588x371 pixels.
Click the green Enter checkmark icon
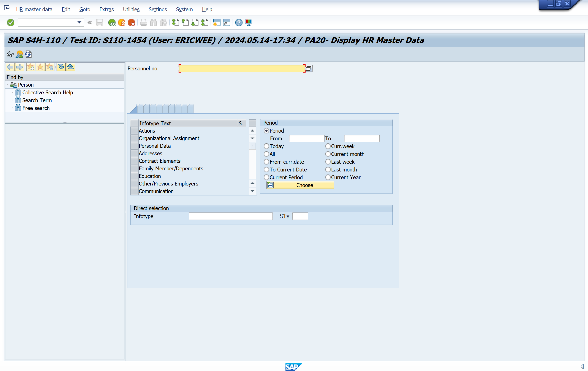[x=11, y=22]
